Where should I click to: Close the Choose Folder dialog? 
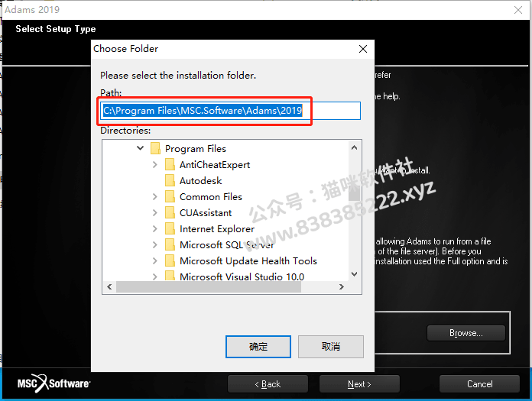363,49
